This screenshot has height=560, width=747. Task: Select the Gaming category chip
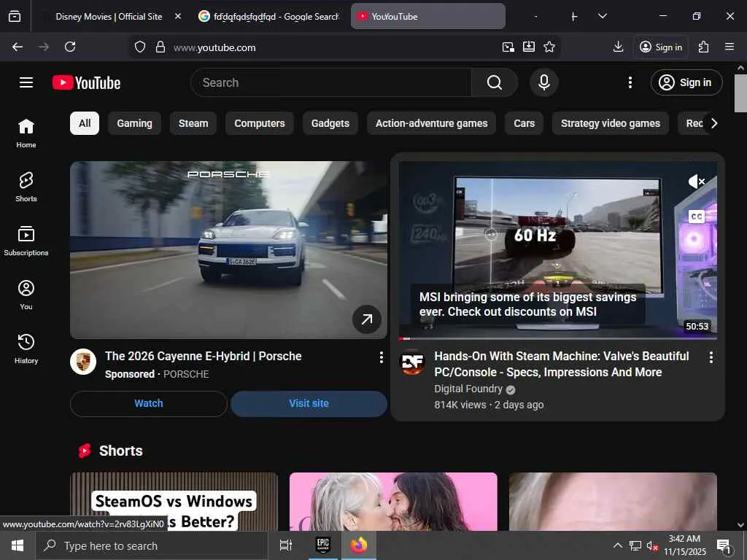pos(134,123)
